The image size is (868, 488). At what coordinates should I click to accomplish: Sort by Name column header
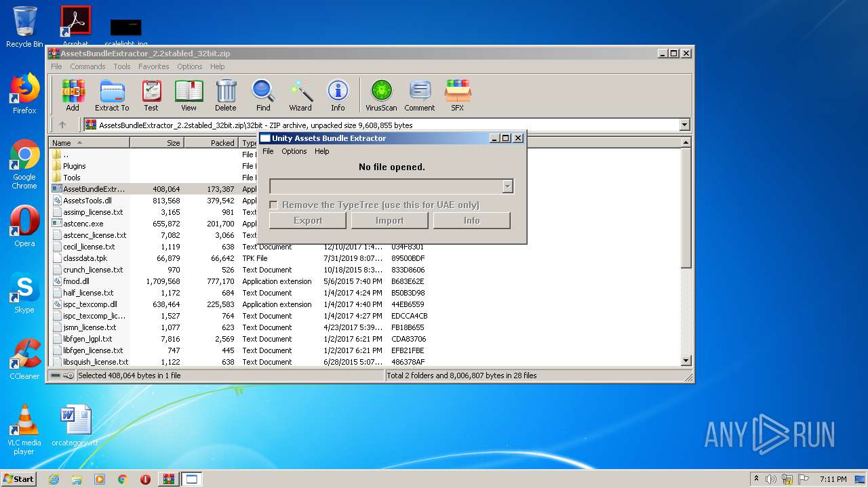[89, 142]
